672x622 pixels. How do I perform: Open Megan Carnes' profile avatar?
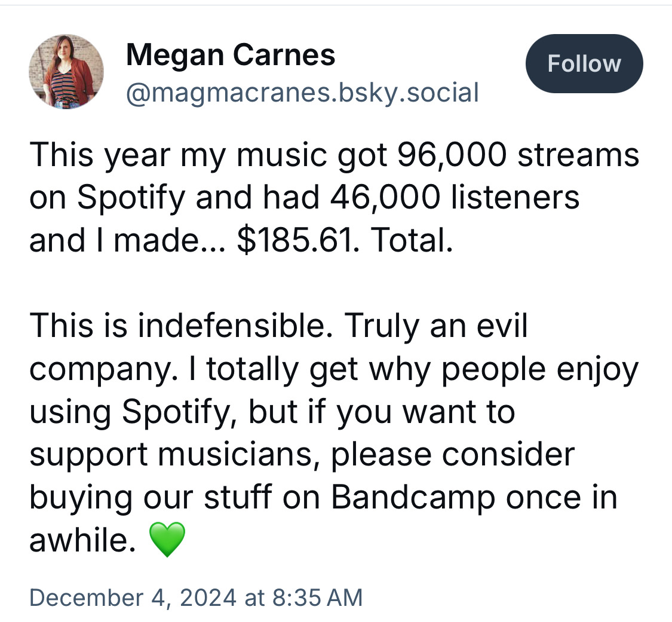point(66,72)
